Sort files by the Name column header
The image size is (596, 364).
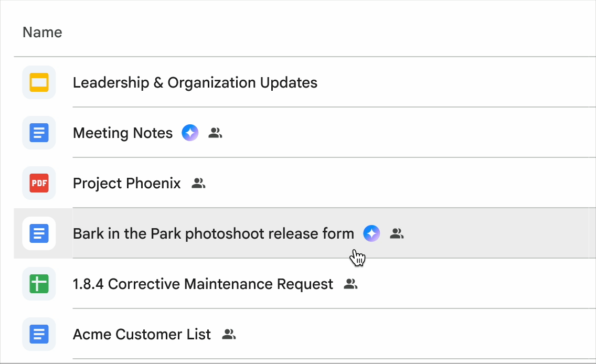pyautogui.click(x=42, y=32)
